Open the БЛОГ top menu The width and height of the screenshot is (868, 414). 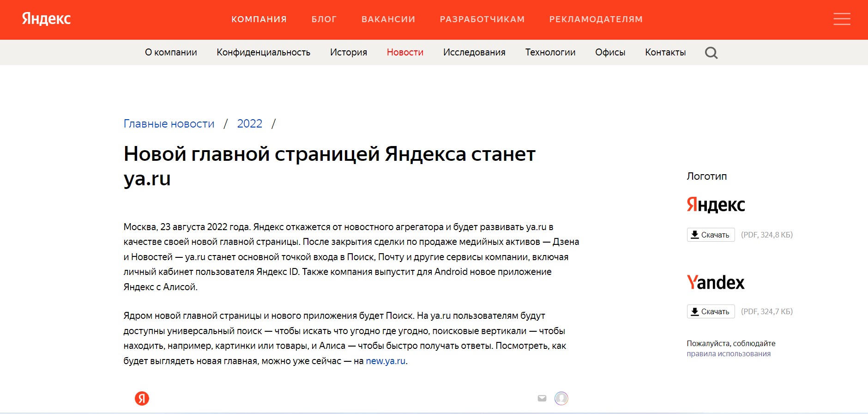tap(324, 19)
